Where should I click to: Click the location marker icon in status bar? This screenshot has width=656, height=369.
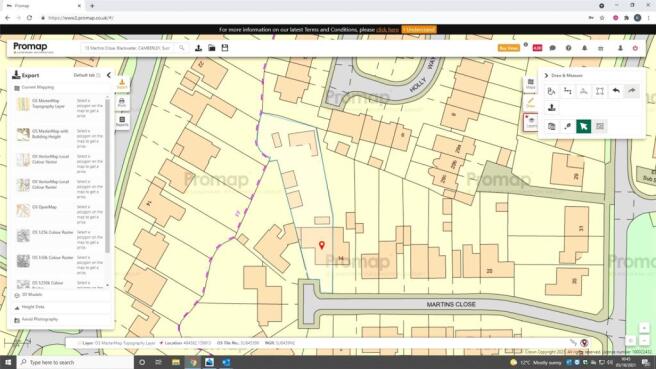coord(584,343)
